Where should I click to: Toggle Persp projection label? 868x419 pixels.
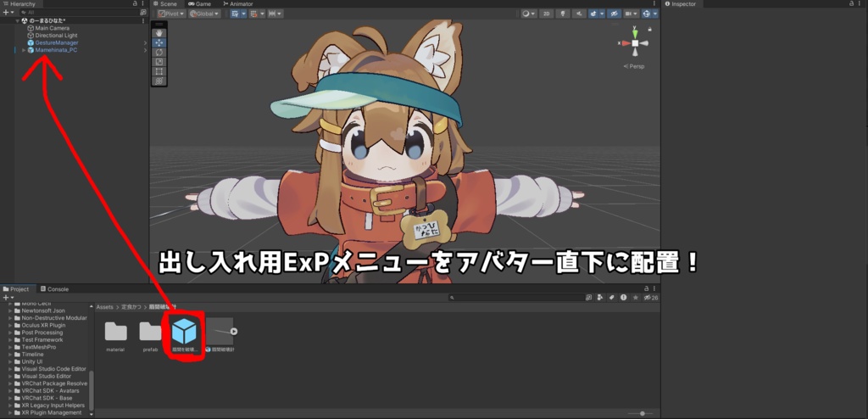pyautogui.click(x=634, y=66)
